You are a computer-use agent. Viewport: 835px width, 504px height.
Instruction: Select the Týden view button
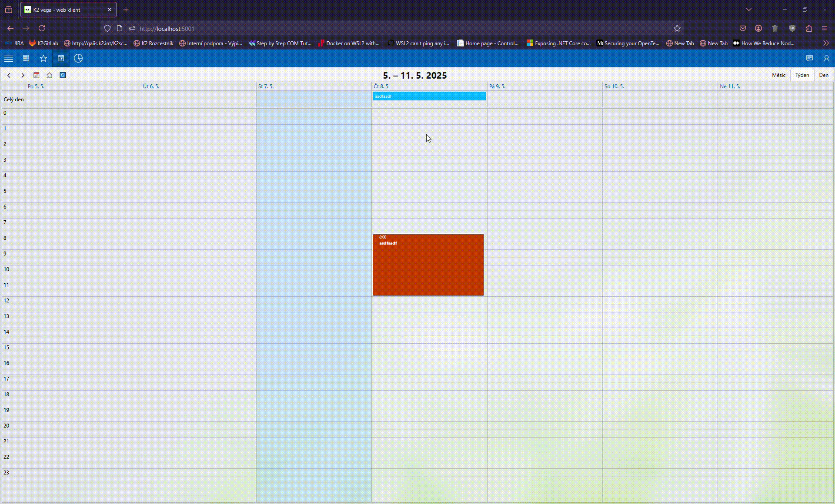pyautogui.click(x=802, y=75)
